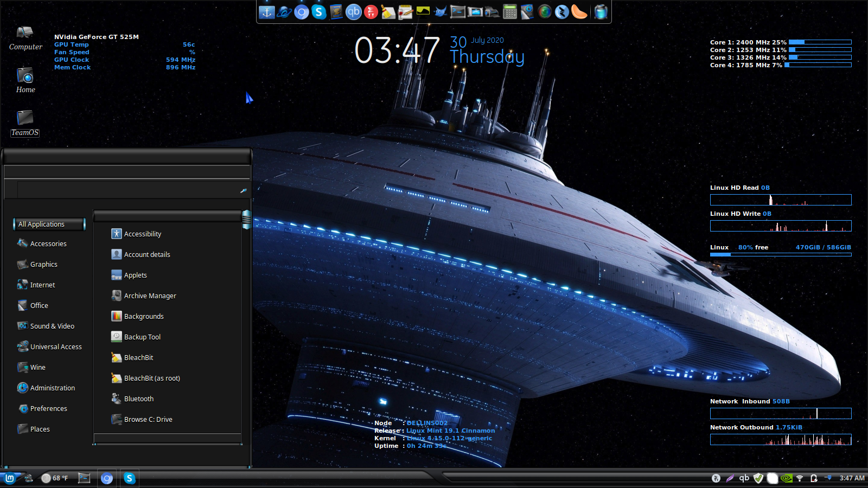
Task: Click the green shield update manager icon
Action: click(758, 478)
